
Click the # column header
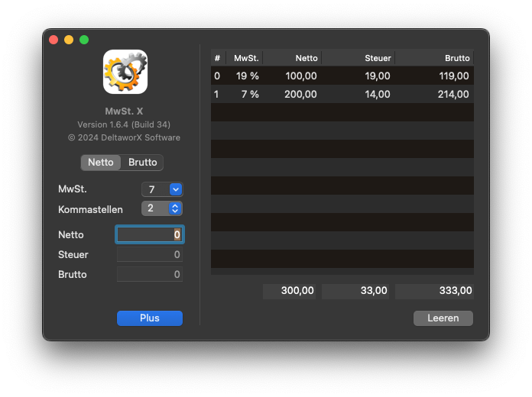click(x=218, y=58)
